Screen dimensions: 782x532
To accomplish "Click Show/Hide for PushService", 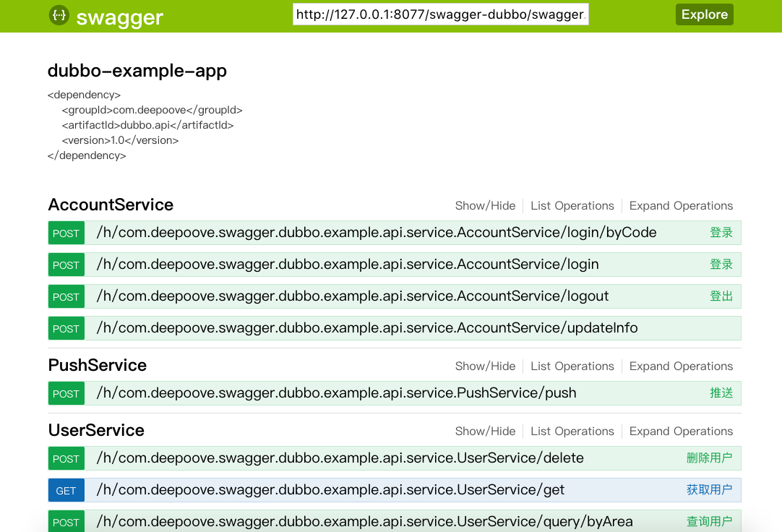I will pos(485,366).
